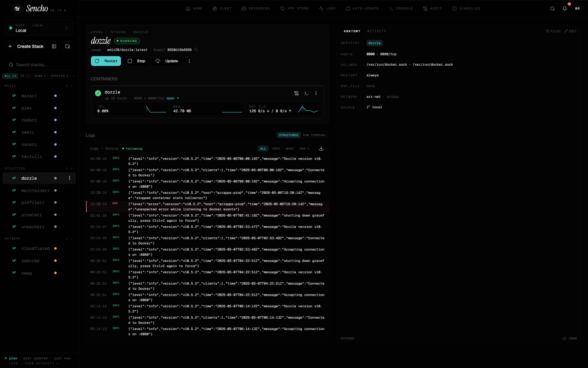Click the stack list view icon beside Create Stack
Viewport: 588px width, 368px height.
54,46
